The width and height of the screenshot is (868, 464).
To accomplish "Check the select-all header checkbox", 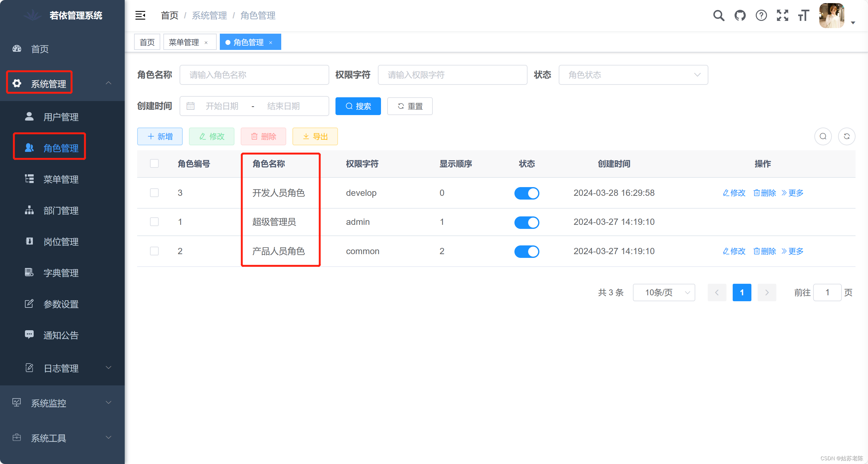I will [x=154, y=164].
